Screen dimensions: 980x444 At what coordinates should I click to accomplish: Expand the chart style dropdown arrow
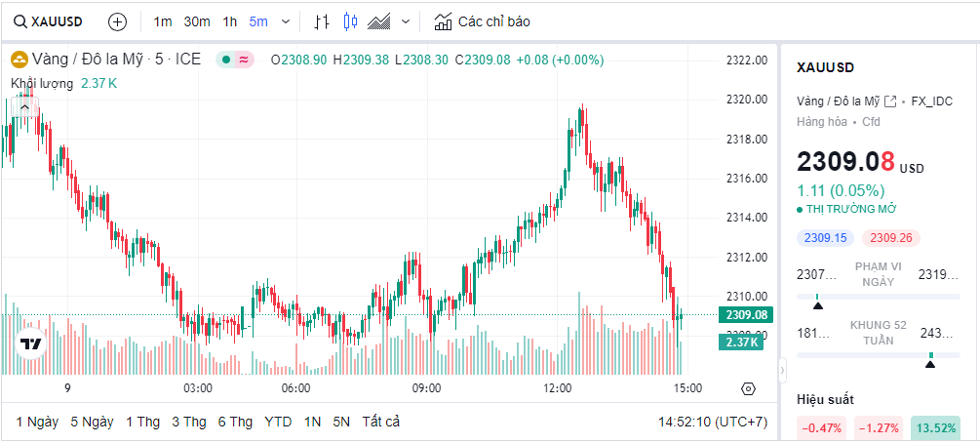[x=406, y=21]
